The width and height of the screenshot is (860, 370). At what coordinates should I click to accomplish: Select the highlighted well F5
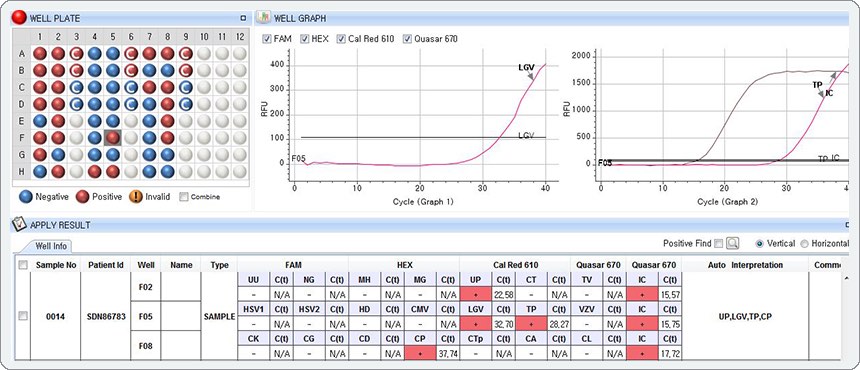click(x=112, y=138)
